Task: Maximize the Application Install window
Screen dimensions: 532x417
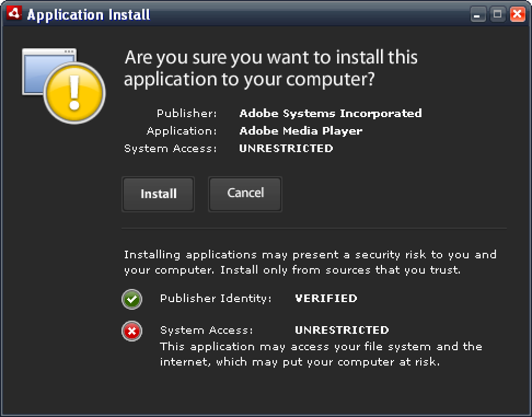Action: [497, 15]
